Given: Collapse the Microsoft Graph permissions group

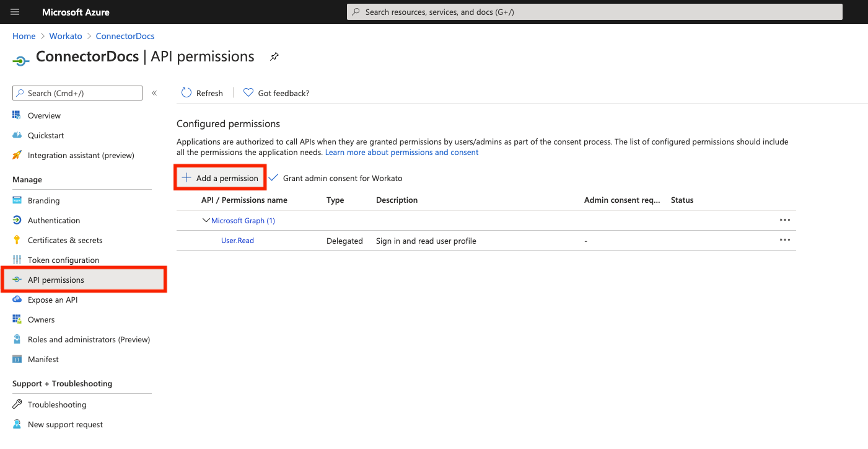Looking at the screenshot, I should pos(206,220).
